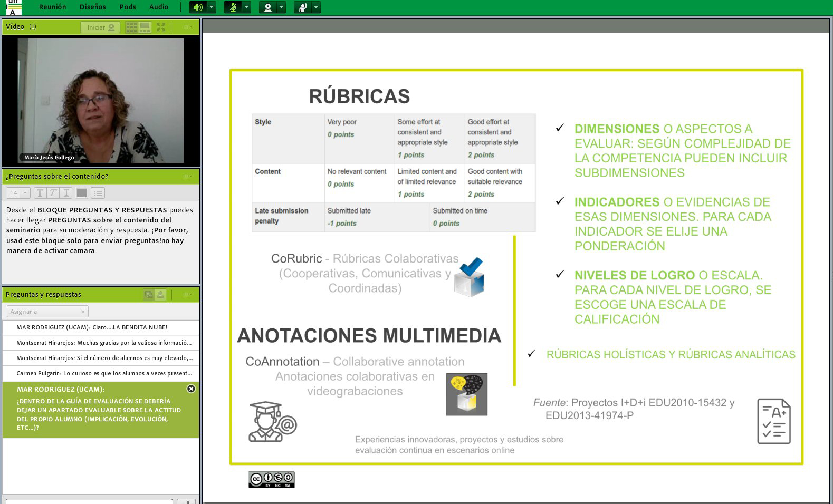
Task: Open the font size 14 dropdown
Action: (18, 193)
